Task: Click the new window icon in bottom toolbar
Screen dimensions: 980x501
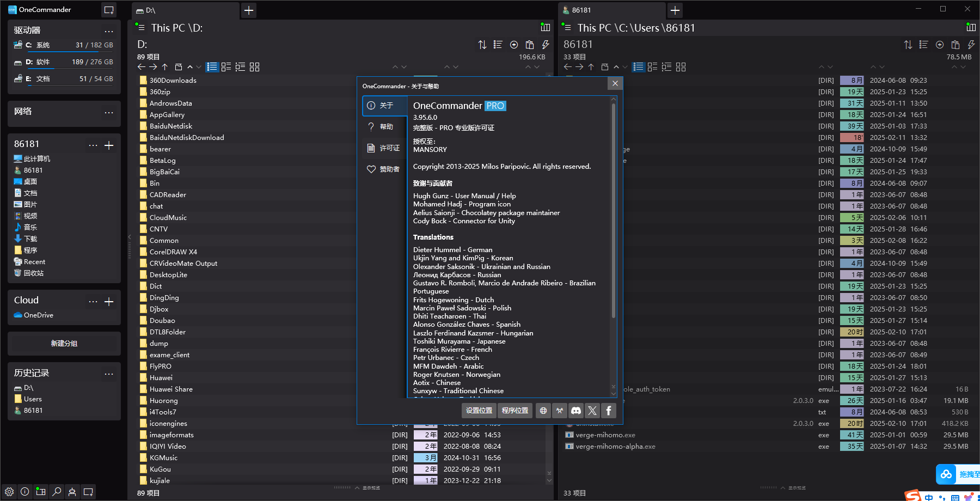Action: (88, 492)
